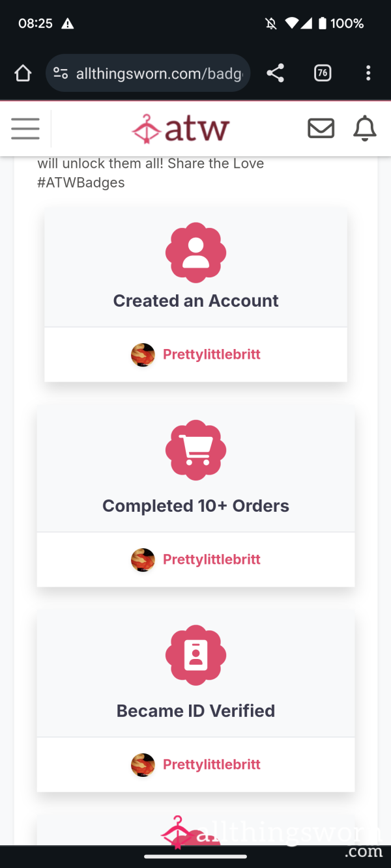Open Prettylittlebritt link under Completed 10+ Orders

click(211, 560)
